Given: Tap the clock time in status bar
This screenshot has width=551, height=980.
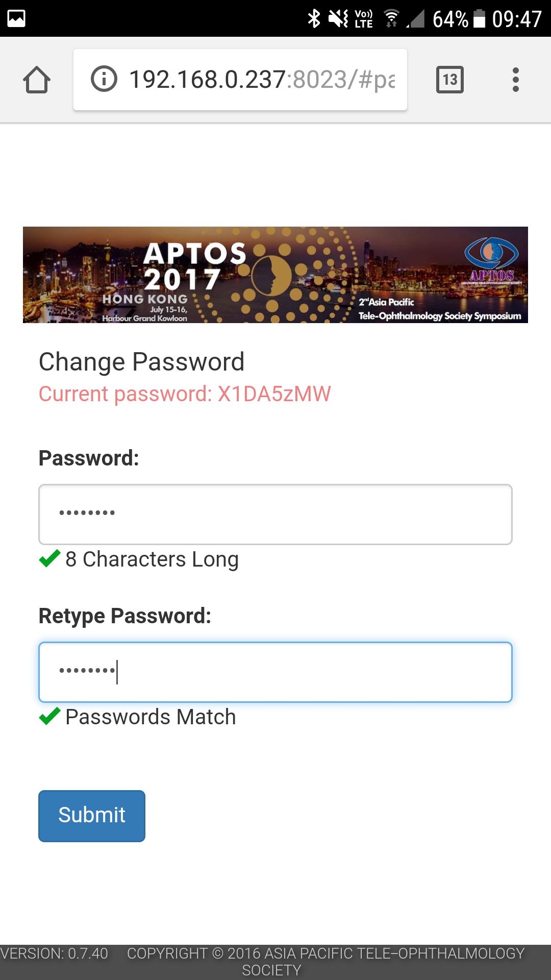Looking at the screenshot, I should [x=517, y=19].
